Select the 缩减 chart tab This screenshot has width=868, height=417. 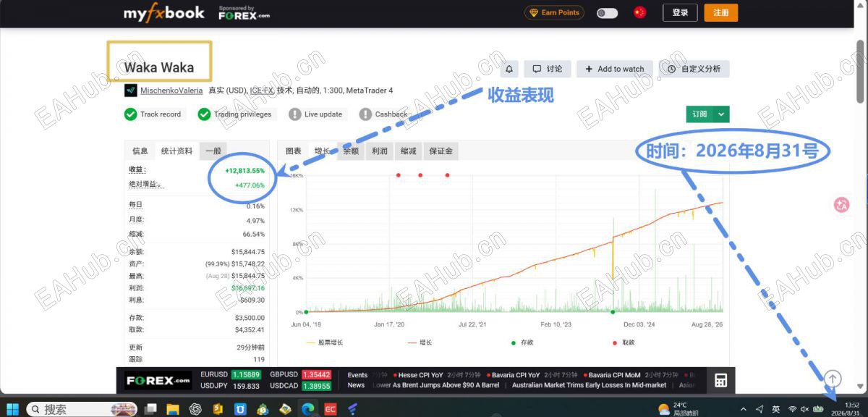[x=408, y=151]
